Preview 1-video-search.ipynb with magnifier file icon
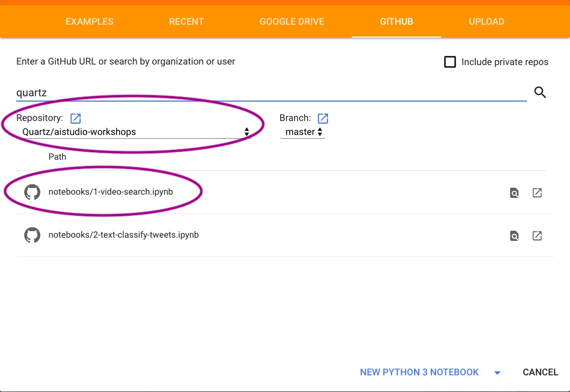 (514, 193)
